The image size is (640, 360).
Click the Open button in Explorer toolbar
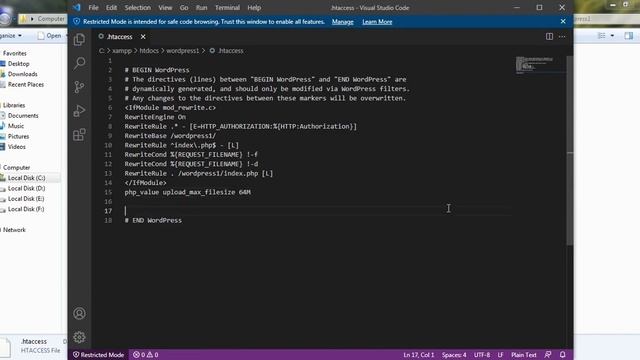tap(50, 36)
